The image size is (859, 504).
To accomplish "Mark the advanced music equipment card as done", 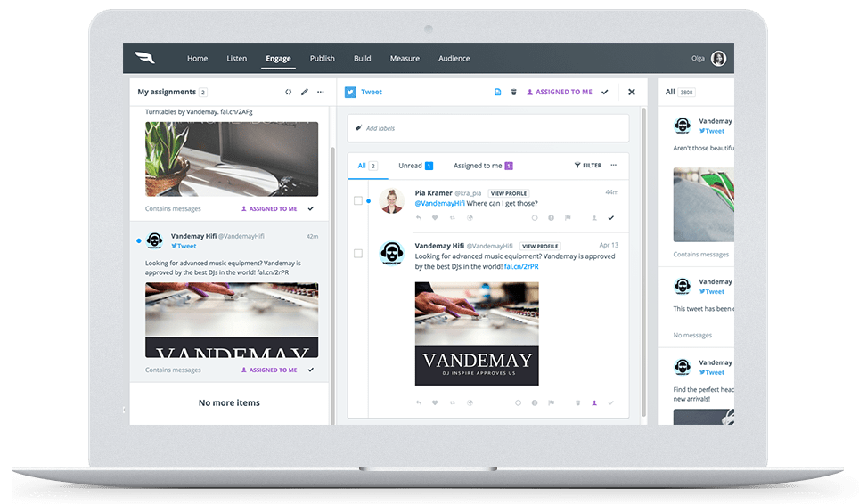I will (x=311, y=370).
